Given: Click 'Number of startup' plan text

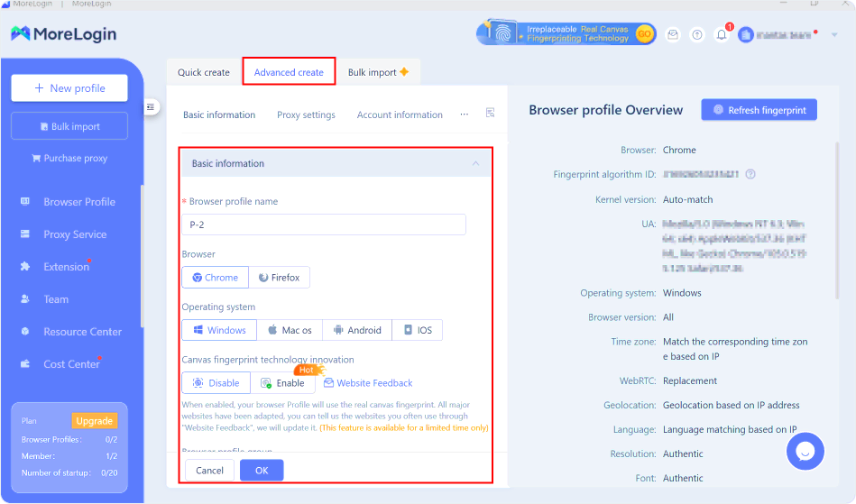Looking at the screenshot, I should 56,473.
